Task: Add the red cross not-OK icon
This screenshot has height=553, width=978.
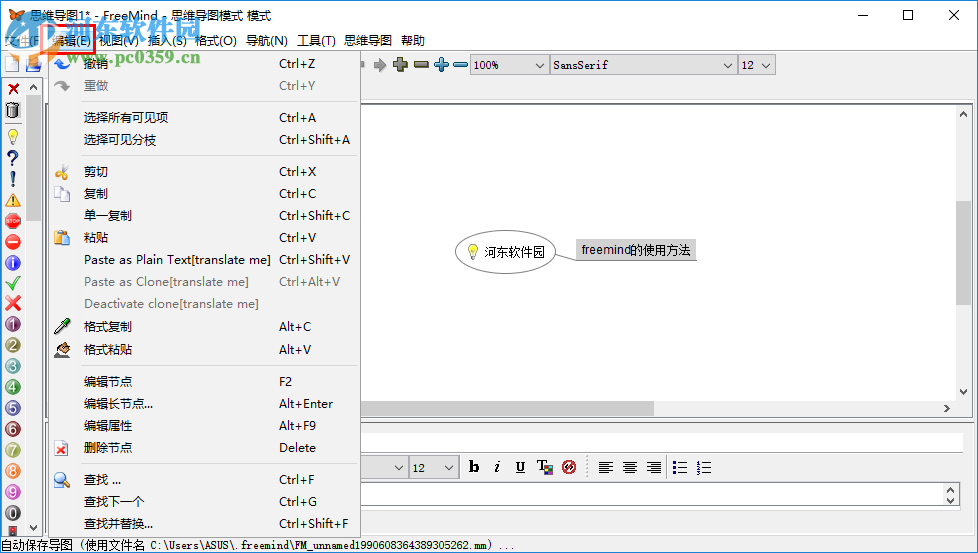Action: (x=13, y=304)
